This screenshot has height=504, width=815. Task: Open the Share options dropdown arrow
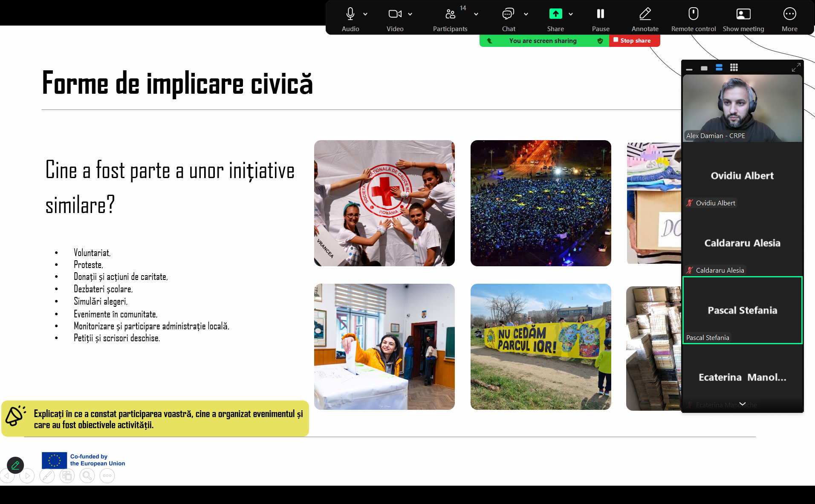[571, 14]
